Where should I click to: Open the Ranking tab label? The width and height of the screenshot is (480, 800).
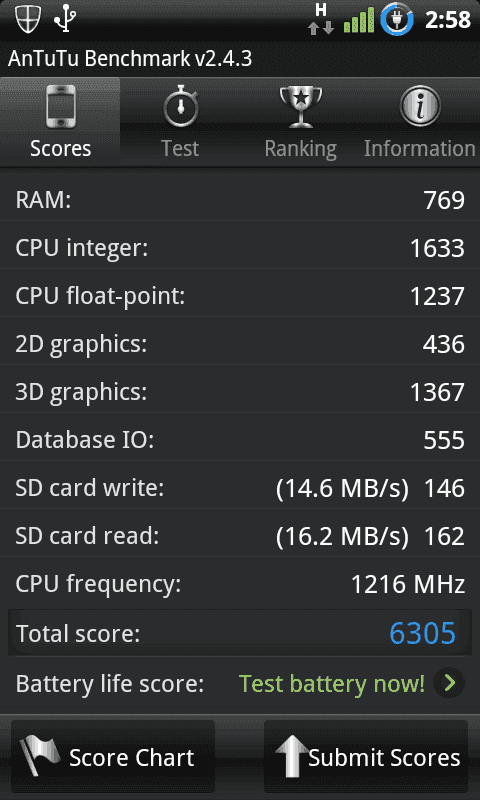click(300, 149)
